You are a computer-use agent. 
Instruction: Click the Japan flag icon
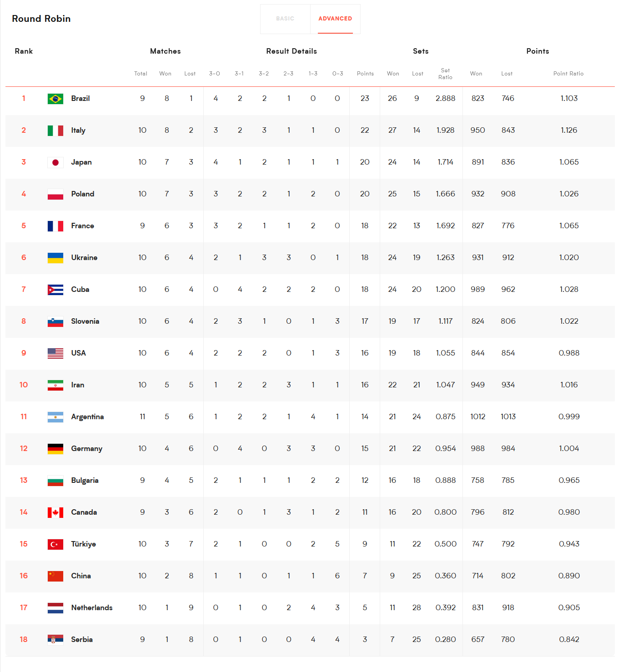click(55, 162)
